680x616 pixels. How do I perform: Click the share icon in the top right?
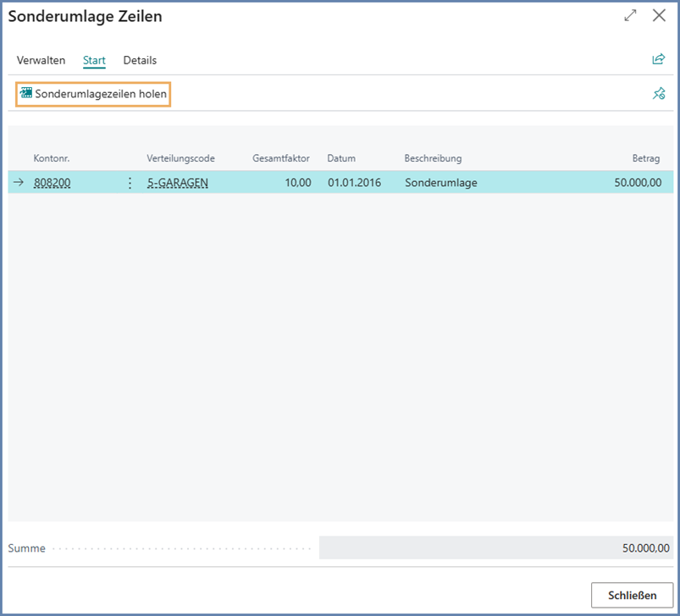[658, 59]
